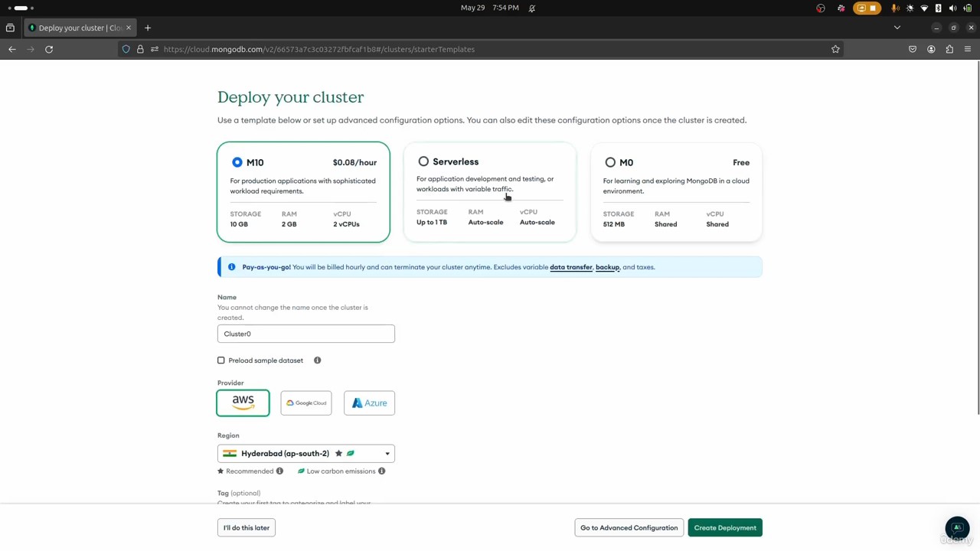Viewport: 980px width, 551px height.
Task: Click the battery icon in system tray
Action: click(x=967, y=8)
